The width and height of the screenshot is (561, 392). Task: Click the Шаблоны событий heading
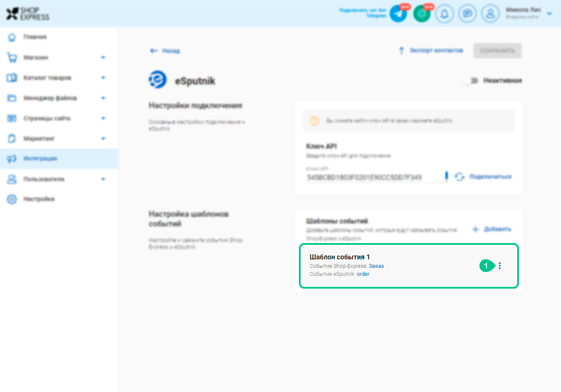pyautogui.click(x=337, y=221)
